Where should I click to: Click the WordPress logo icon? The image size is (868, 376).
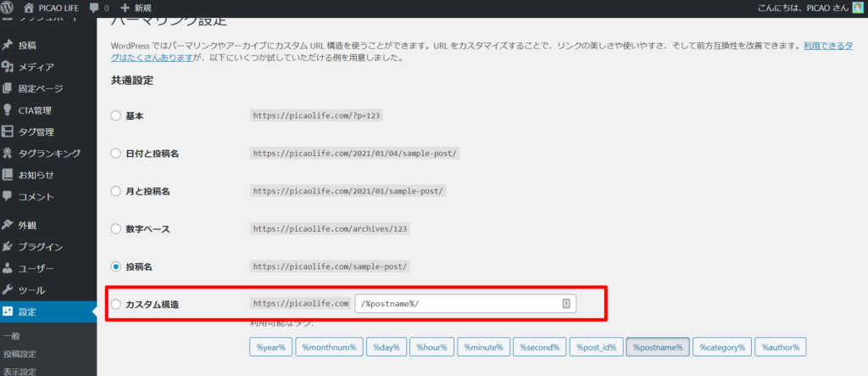click(8, 8)
